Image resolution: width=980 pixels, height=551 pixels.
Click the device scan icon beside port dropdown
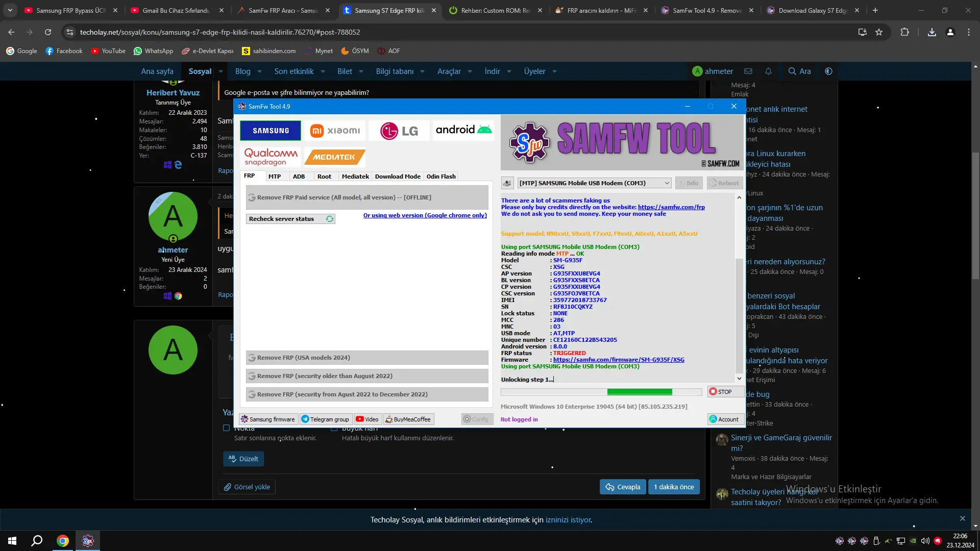[507, 183]
